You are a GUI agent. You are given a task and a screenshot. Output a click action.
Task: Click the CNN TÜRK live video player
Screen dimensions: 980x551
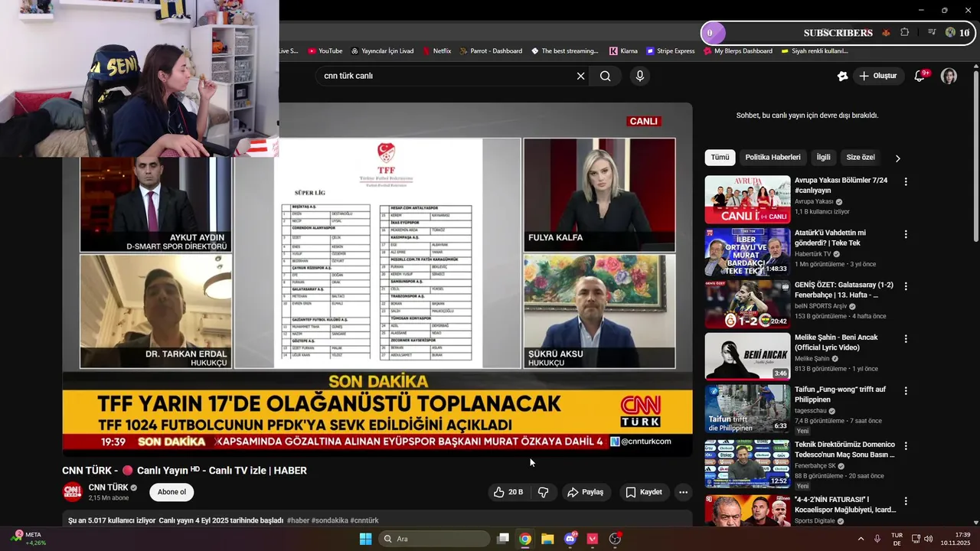tap(377, 279)
